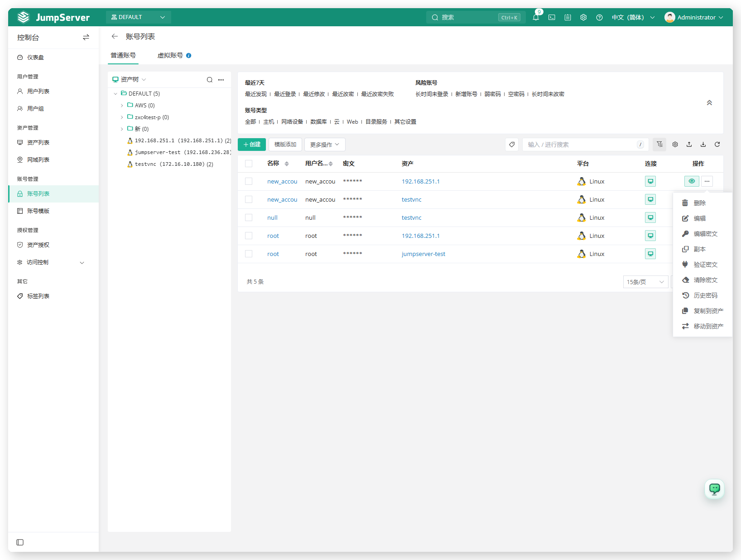741x560 pixels.
Task: Open the 中文 (简体) language dropdown
Action: (633, 17)
